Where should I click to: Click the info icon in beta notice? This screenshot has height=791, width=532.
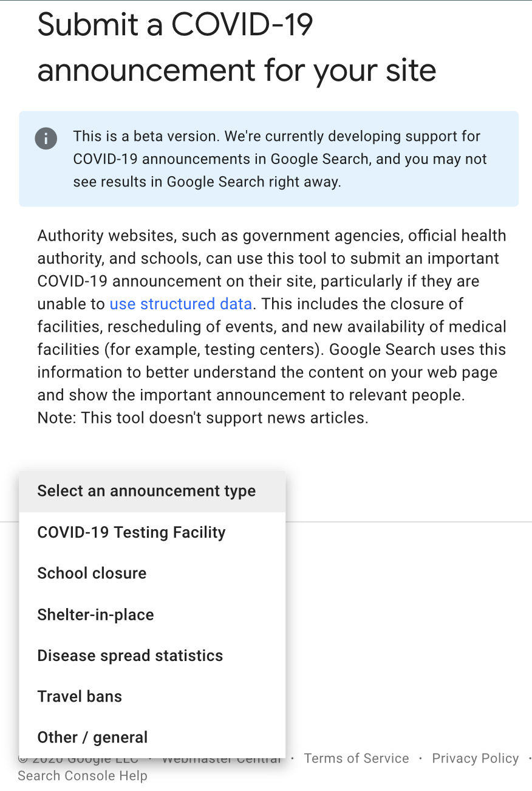[x=46, y=139]
